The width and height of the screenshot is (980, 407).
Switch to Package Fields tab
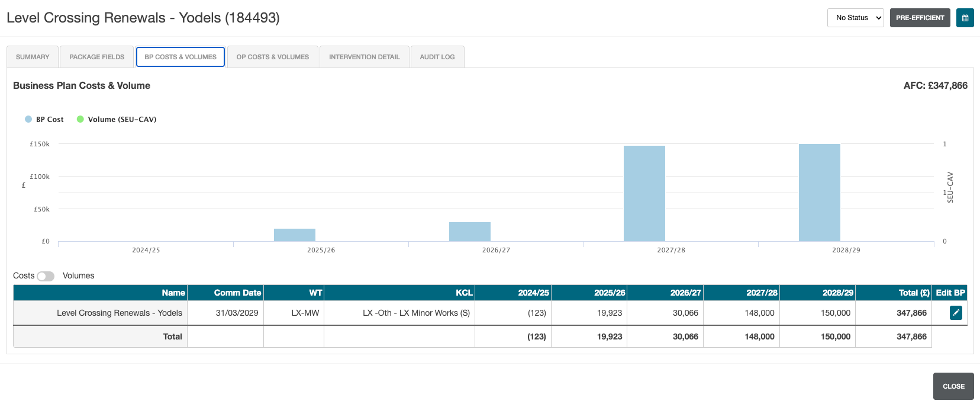97,57
